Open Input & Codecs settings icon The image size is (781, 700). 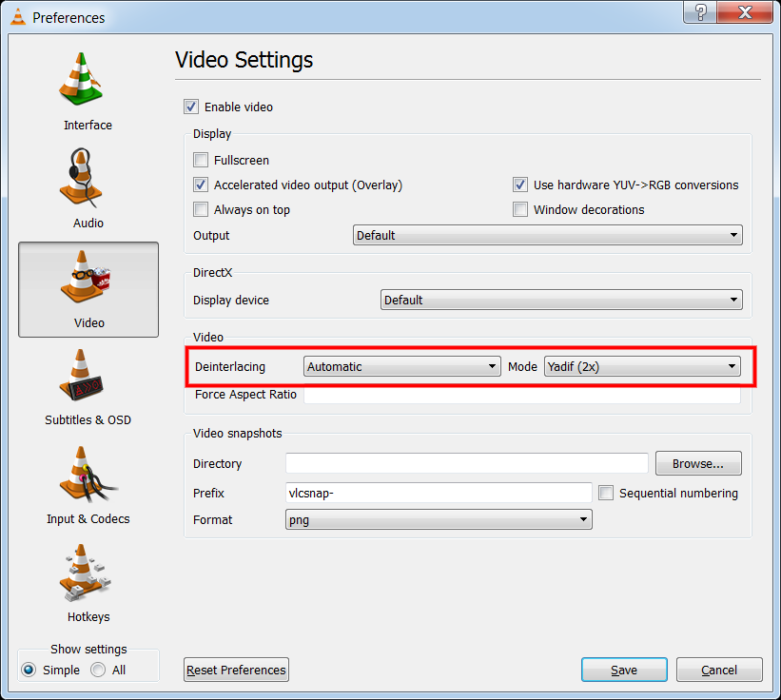click(88, 475)
